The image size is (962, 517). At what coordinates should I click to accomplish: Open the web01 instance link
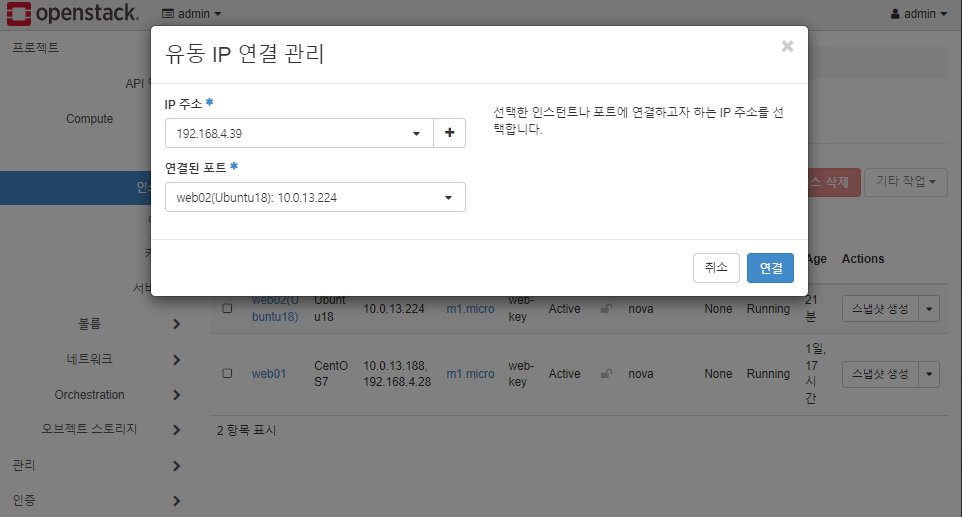pos(269,373)
